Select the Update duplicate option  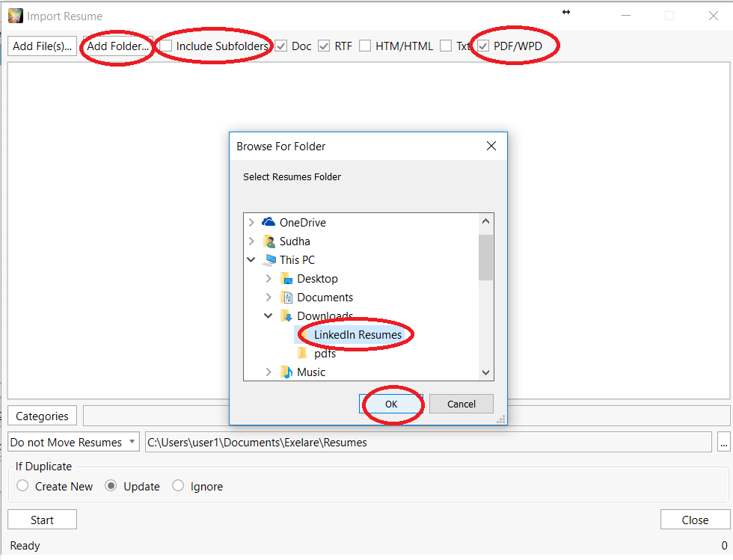tap(111, 486)
